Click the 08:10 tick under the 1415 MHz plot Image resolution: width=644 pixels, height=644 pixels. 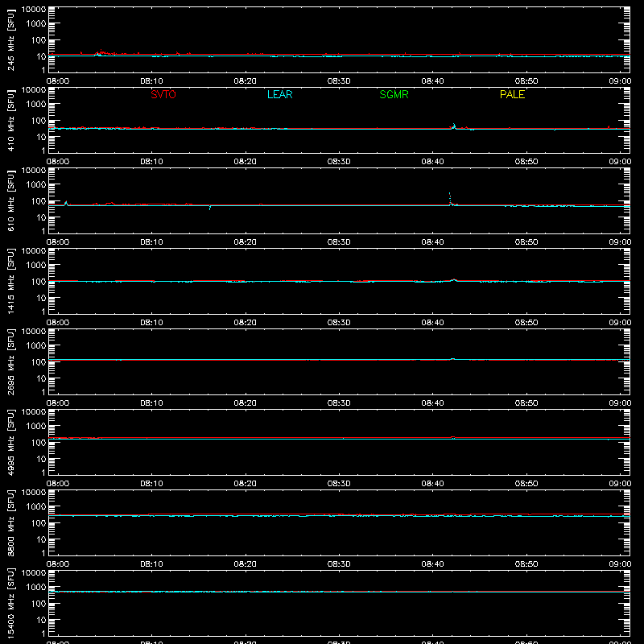pyautogui.click(x=151, y=323)
